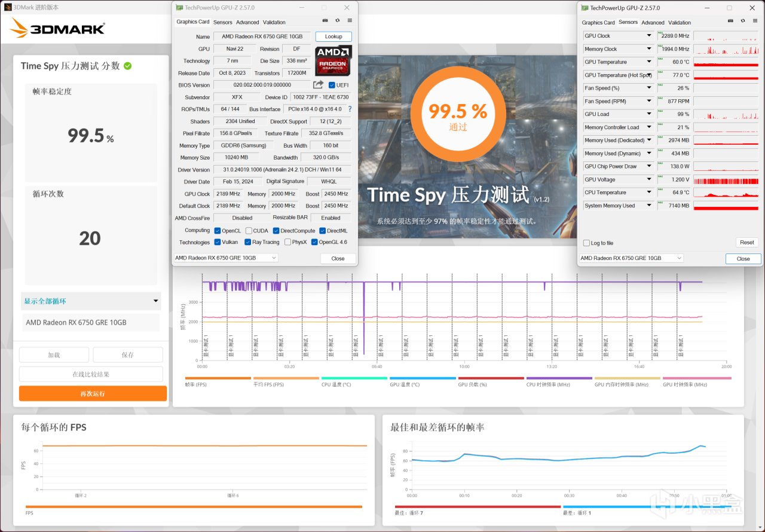Enable the PhysX checkbox
The width and height of the screenshot is (765, 532).
[288, 242]
